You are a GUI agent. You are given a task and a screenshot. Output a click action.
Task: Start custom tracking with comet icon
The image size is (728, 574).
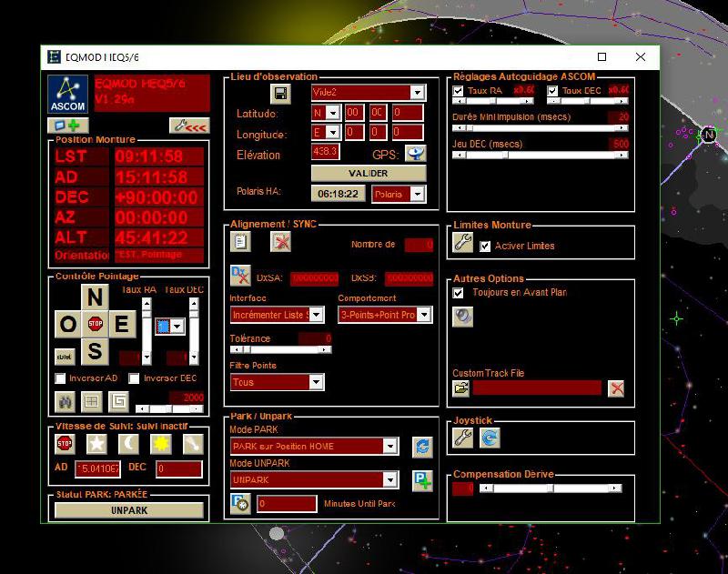coord(193,444)
